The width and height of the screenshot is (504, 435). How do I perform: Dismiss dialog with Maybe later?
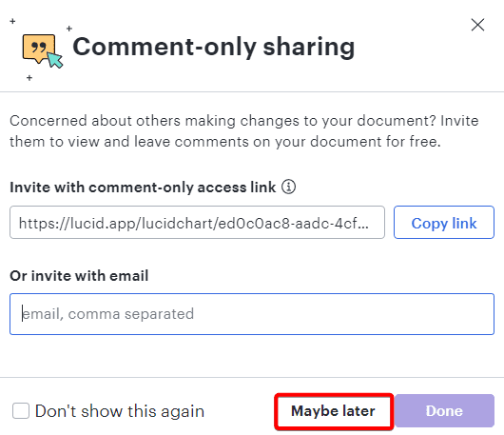pyautogui.click(x=334, y=411)
